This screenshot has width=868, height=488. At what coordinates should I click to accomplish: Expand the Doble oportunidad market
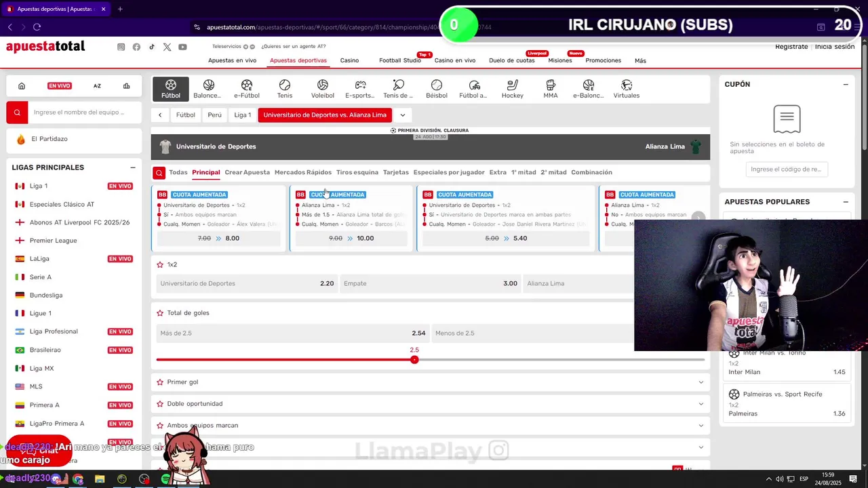701,404
